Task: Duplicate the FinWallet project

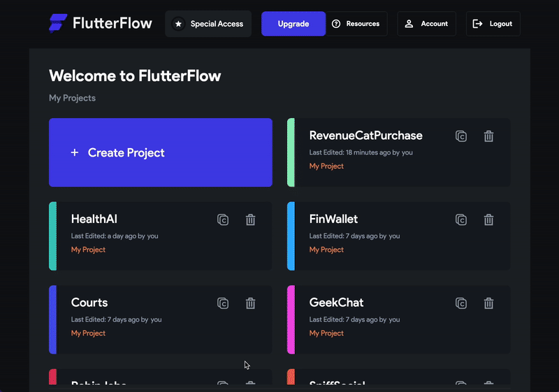Action: [461, 220]
